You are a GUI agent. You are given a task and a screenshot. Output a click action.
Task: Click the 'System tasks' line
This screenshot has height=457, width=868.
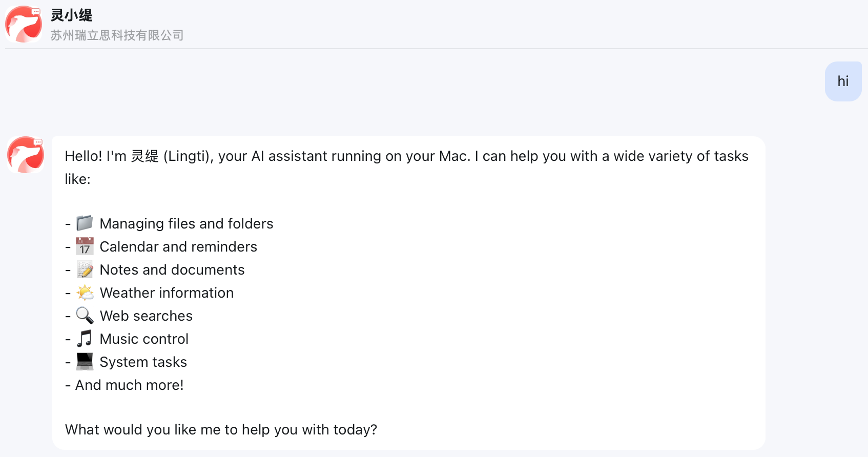click(143, 362)
